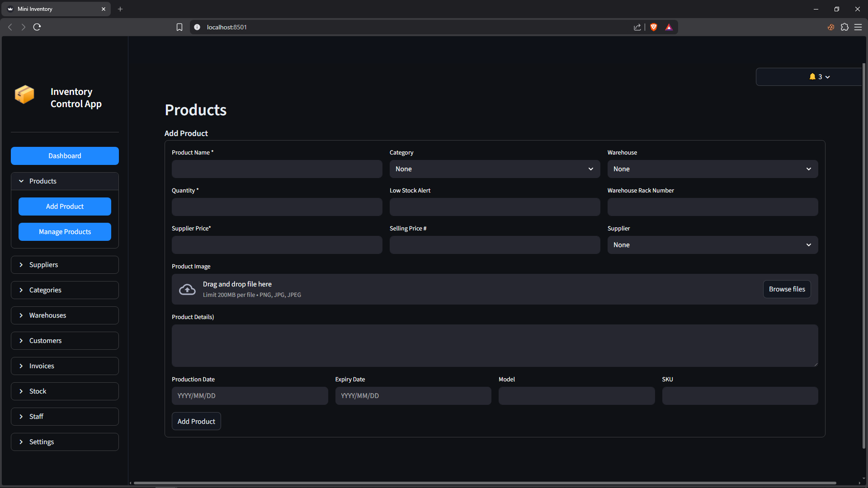Collapse the Products sidebar section

(x=65, y=181)
